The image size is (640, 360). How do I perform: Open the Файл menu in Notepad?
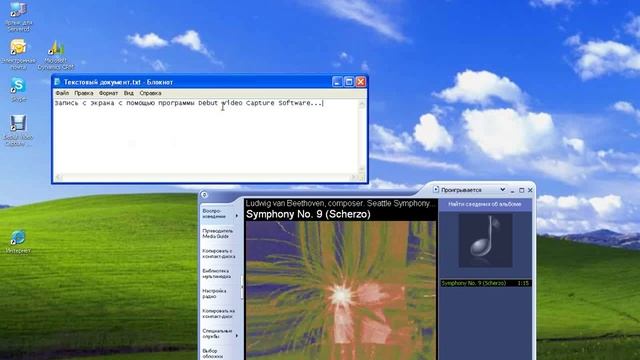click(62, 93)
